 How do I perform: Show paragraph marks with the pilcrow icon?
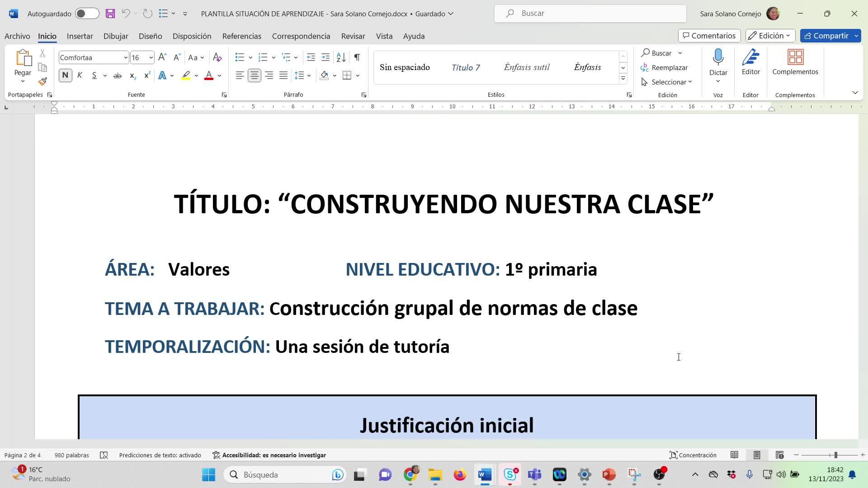click(357, 57)
